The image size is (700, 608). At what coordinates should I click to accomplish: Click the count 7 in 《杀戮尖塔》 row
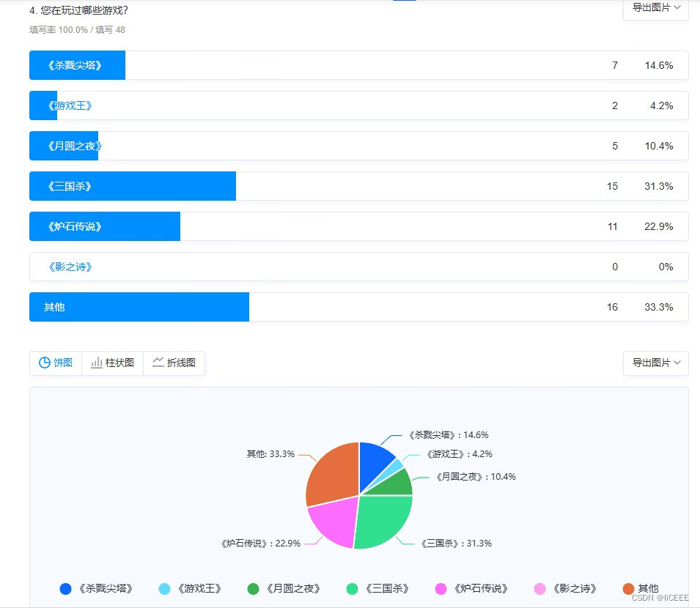click(615, 66)
